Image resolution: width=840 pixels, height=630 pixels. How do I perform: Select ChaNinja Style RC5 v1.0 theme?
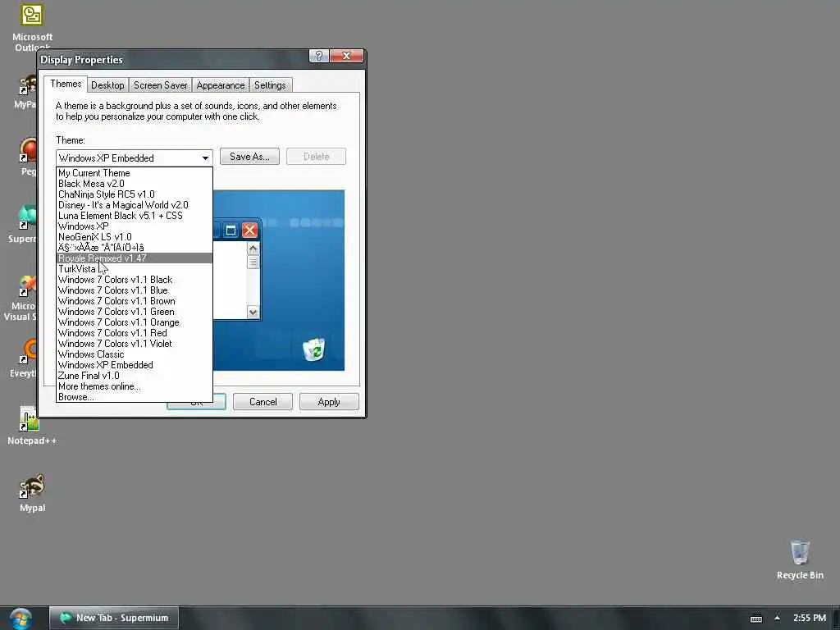(x=135, y=194)
